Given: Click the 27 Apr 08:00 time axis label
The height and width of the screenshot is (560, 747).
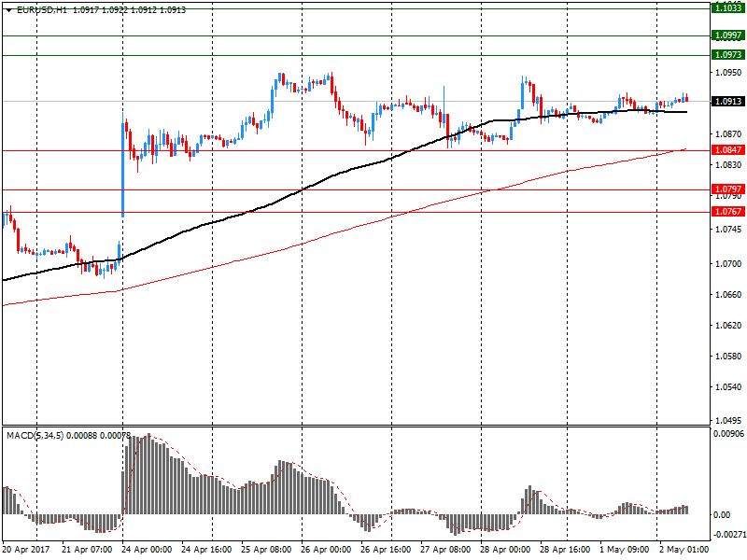Looking at the screenshot, I should (x=446, y=550).
